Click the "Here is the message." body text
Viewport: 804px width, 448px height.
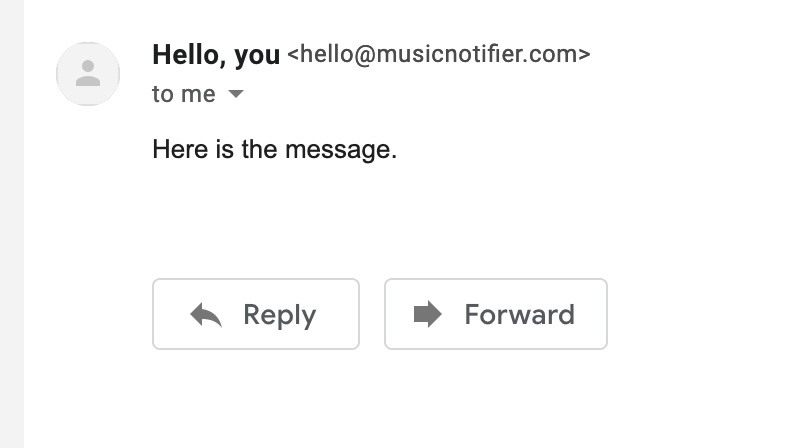pos(274,150)
